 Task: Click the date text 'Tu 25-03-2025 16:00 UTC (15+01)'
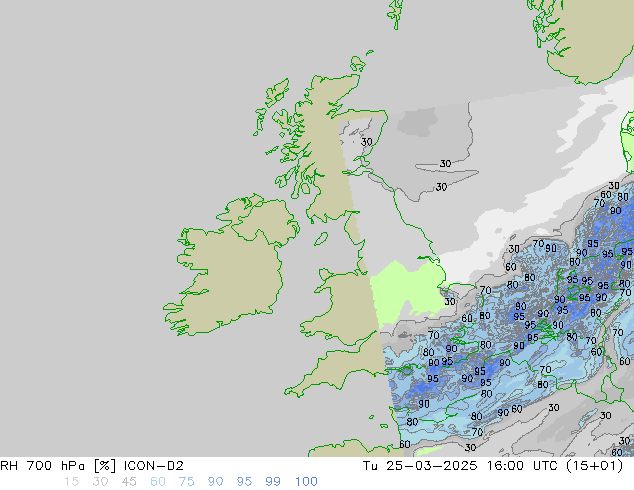(x=493, y=466)
